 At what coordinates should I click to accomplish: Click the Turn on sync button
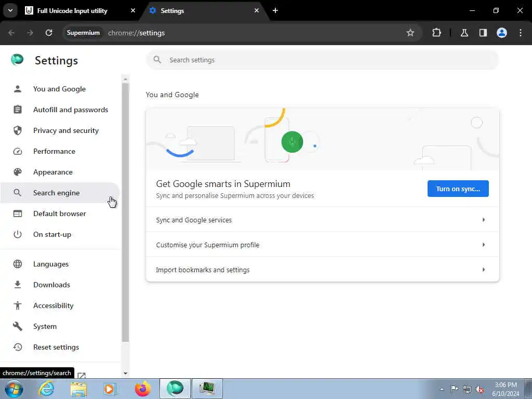458,189
